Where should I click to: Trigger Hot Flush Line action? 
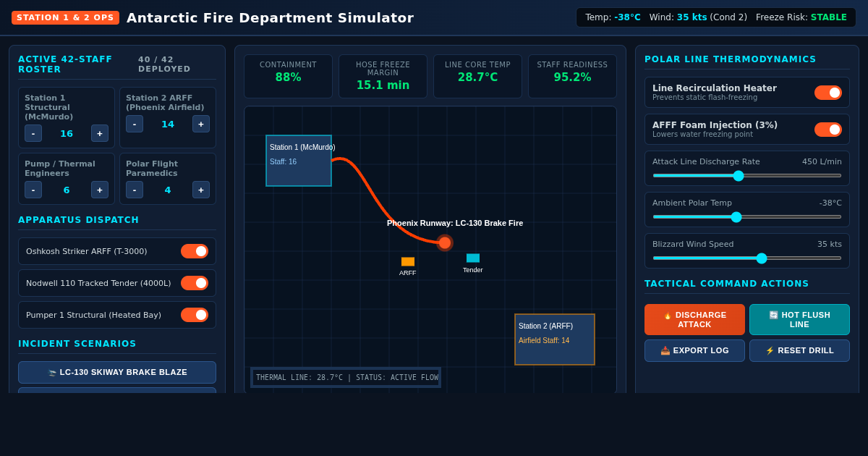click(x=799, y=320)
